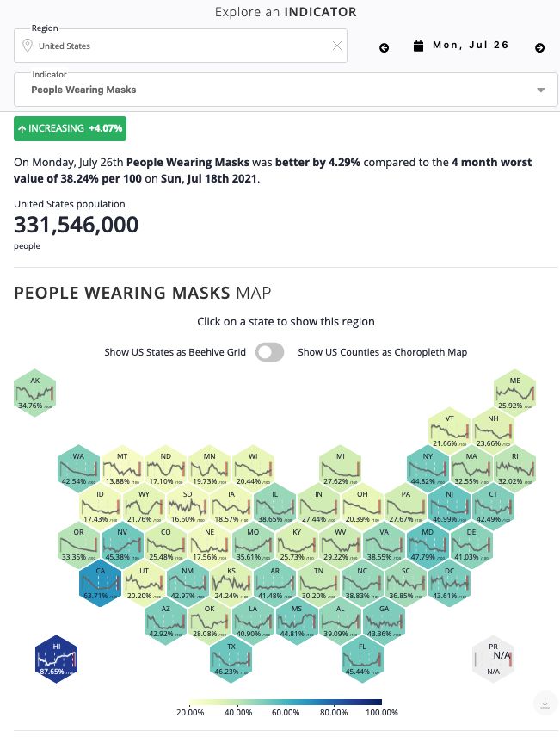Select the Alaska hexagon tile
Image resolution: width=560 pixels, height=743 pixels.
(x=35, y=392)
